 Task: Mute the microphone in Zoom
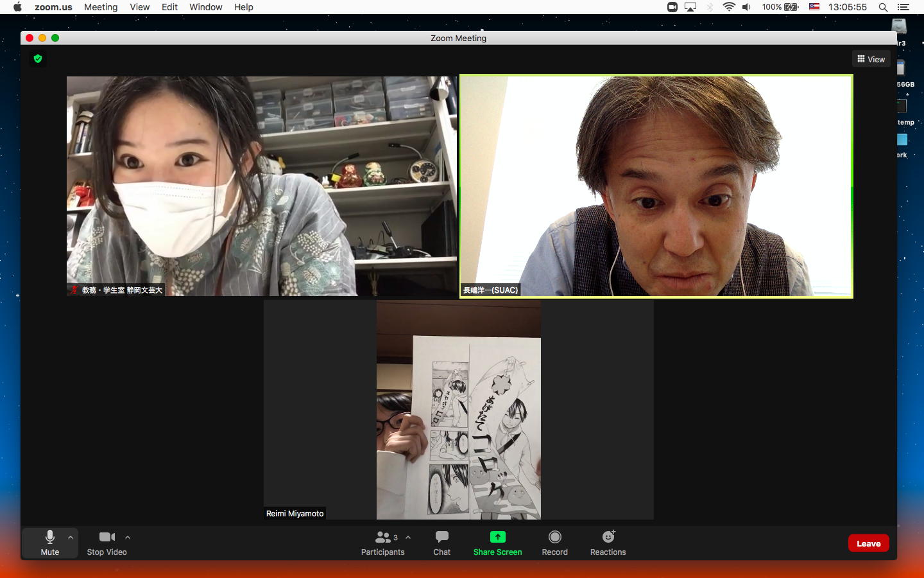(50, 543)
